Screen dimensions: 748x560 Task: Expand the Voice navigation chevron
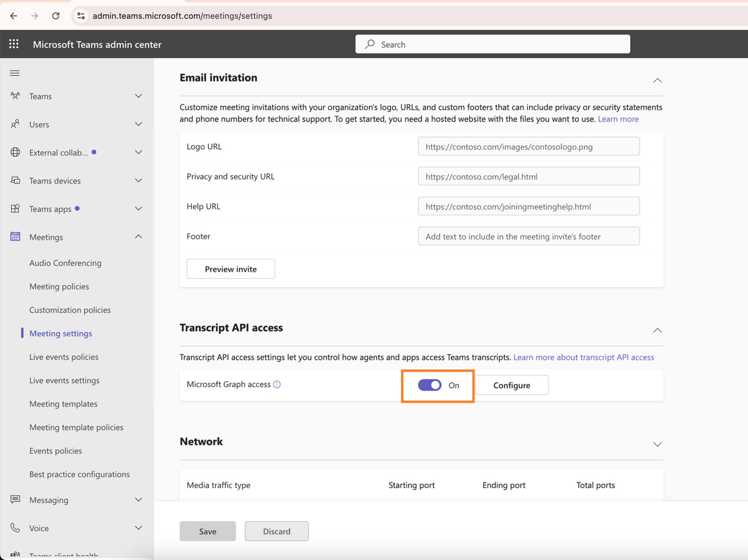(x=138, y=528)
